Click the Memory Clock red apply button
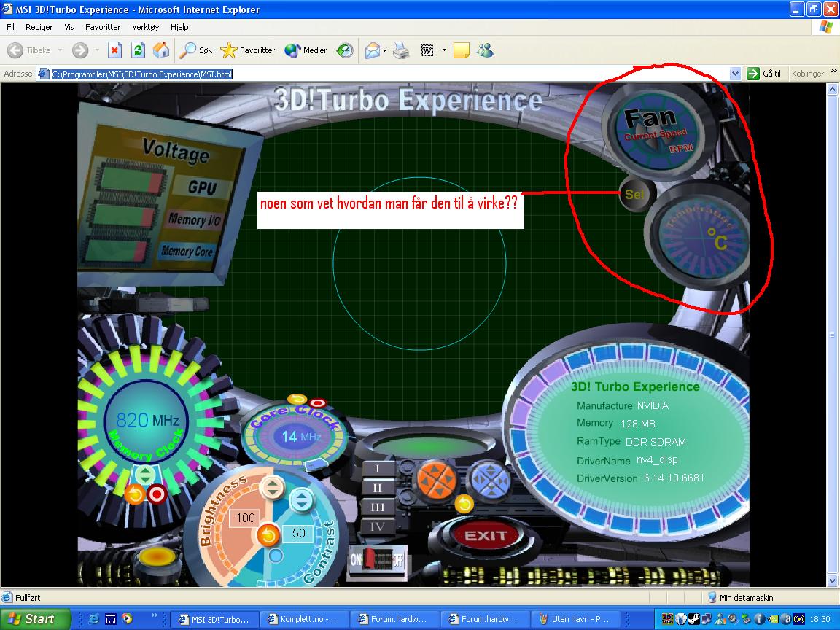The height and width of the screenshot is (630, 840). (157, 494)
